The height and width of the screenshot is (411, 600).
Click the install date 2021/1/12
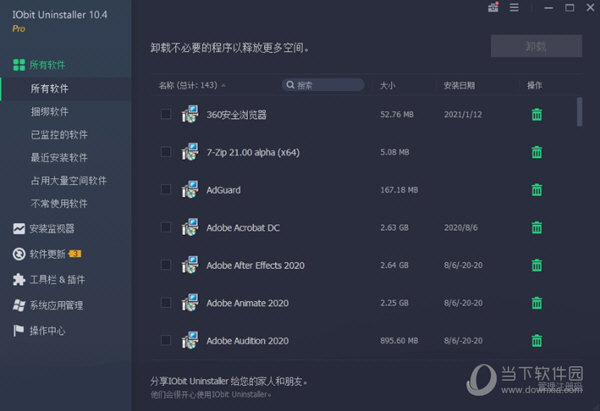[463, 114]
